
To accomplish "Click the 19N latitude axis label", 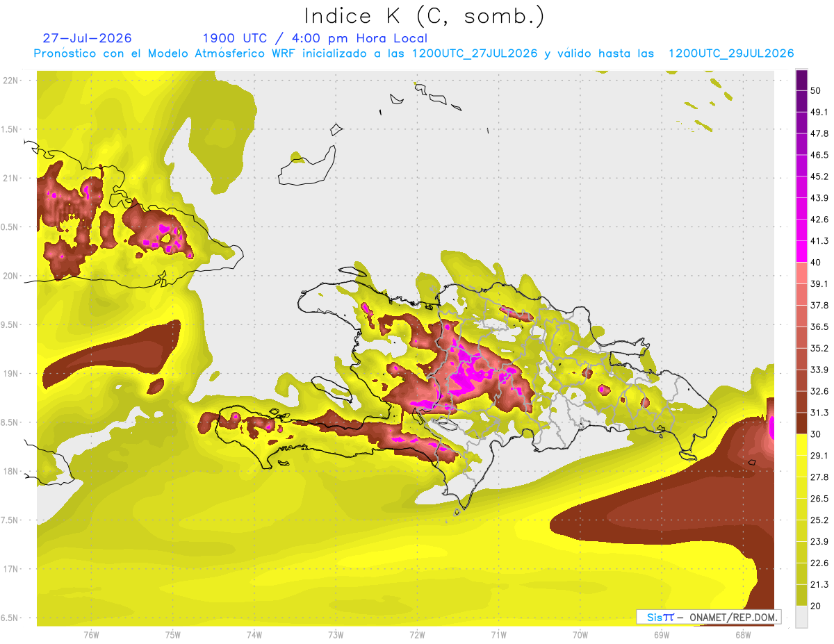I will tap(11, 373).
